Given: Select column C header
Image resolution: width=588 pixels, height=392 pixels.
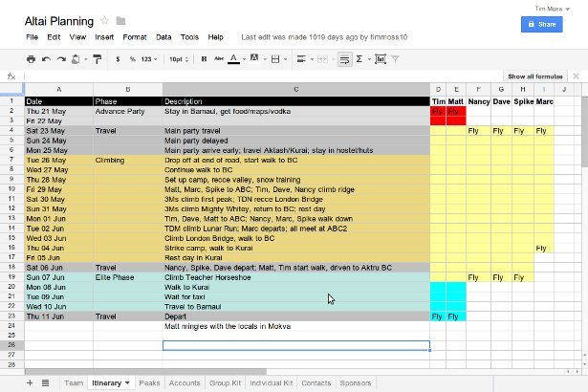Looking at the screenshot, I should (x=296, y=89).
